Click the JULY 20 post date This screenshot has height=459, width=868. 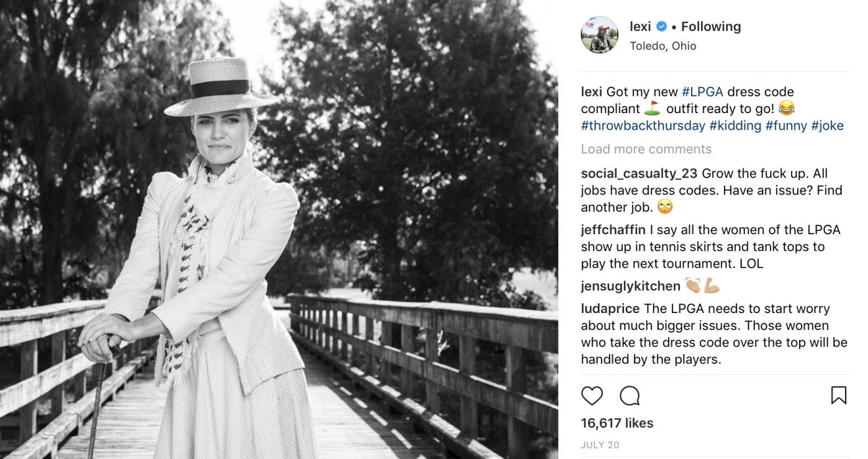click(600, 445)
